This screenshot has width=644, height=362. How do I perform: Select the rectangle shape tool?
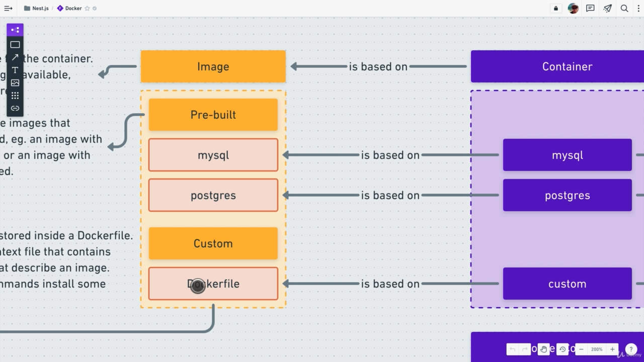(x=15, y=45)
